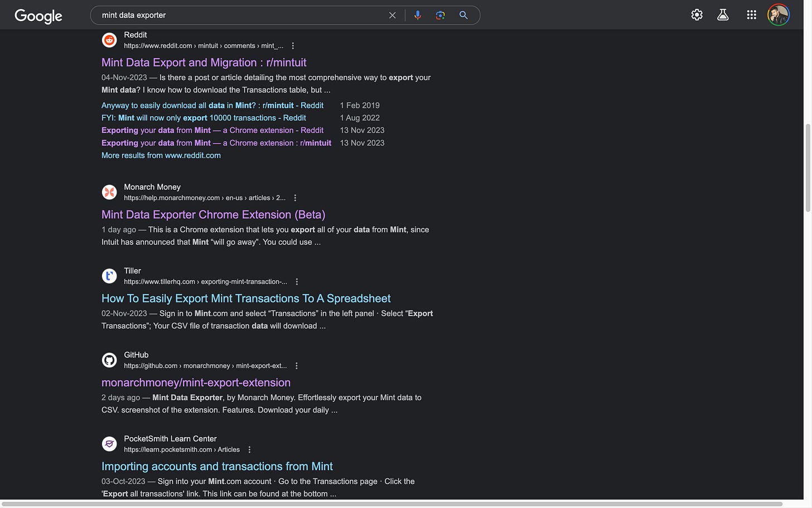Click the vertical page scrollbar thumb
This screenshot has height=508, width=812.
[x=808, y=167]
